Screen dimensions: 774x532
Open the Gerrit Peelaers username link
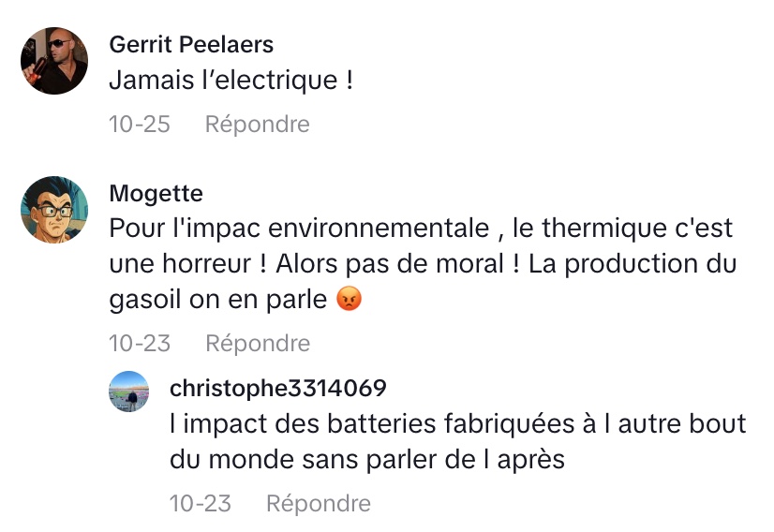191,44
